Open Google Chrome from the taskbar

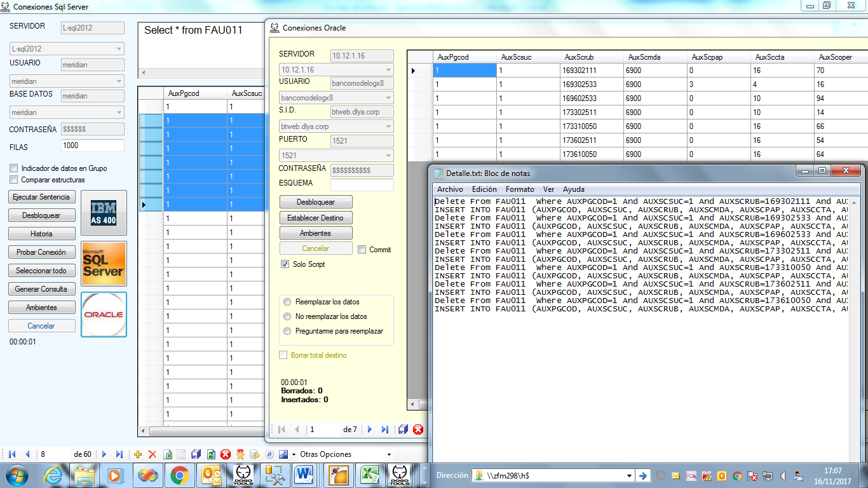click(x=179, y=475)
